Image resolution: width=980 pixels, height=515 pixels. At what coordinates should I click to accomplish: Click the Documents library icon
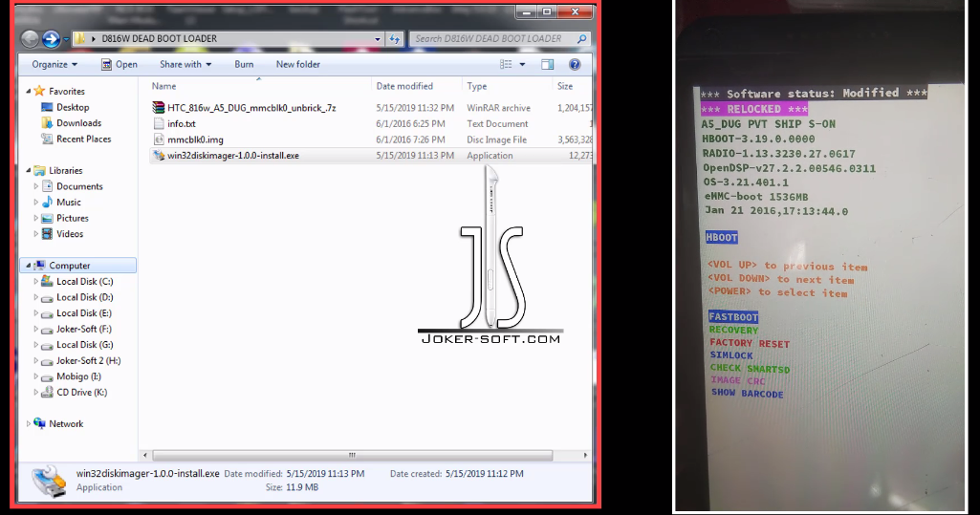tap(47, 186)
